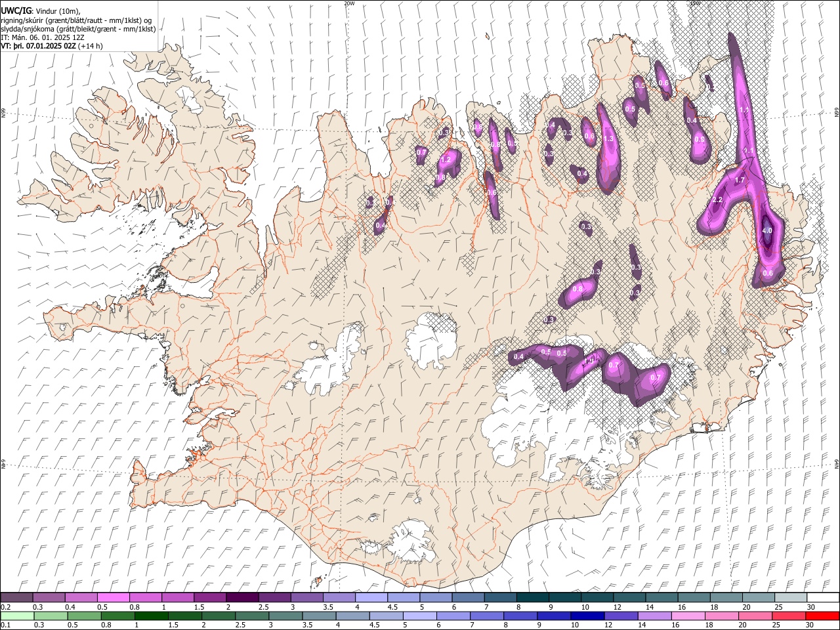Pick lower legend swatch between 7 and 8
Image resolution: width=840 pixels, height=630 pixels.
(x=487, y=616)
